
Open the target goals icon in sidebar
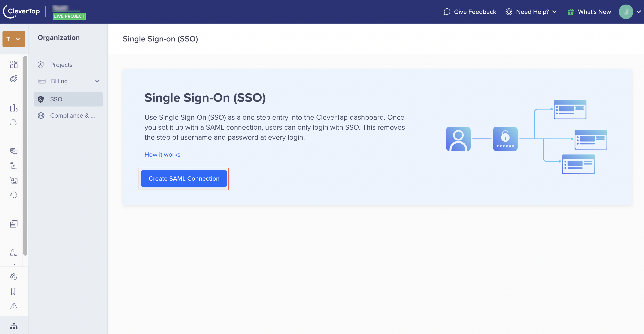(x=14, y=79)
